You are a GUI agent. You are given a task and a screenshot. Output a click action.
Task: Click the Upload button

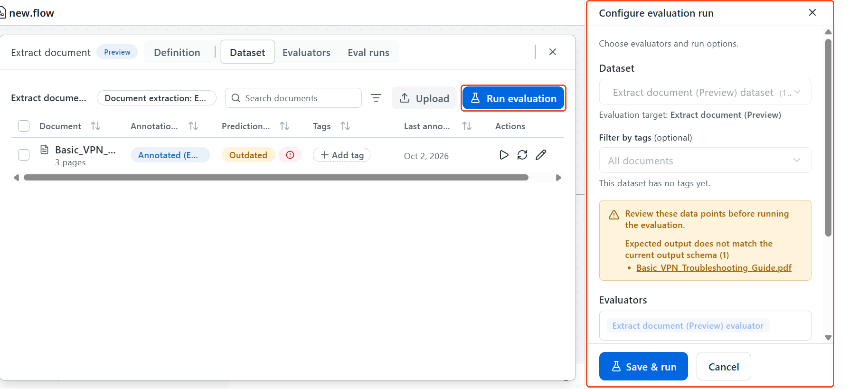(x=424, y=98)
